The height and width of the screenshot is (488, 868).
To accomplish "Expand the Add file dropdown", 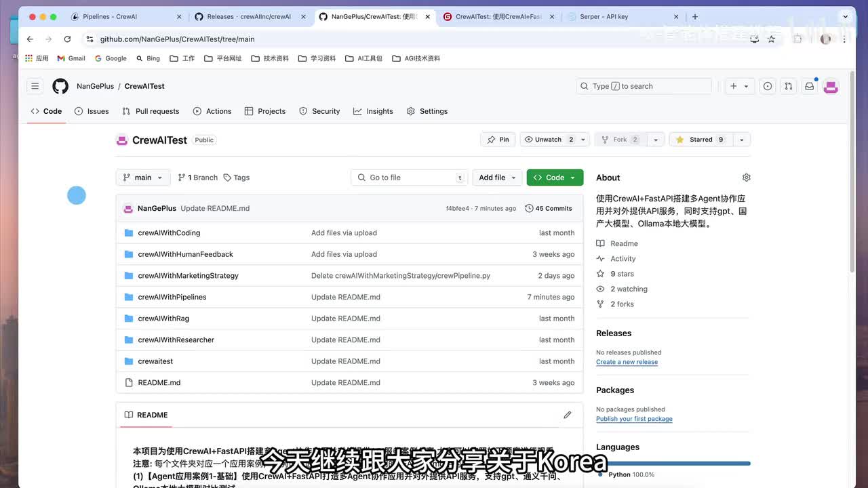I will [x=497, y=178].
